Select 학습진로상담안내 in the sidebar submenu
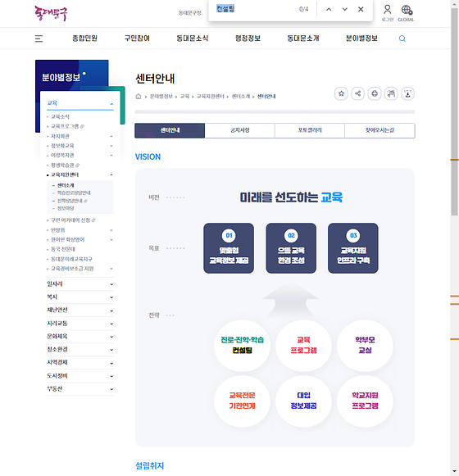This screenshot has height=476, width=459. point(74,193)
